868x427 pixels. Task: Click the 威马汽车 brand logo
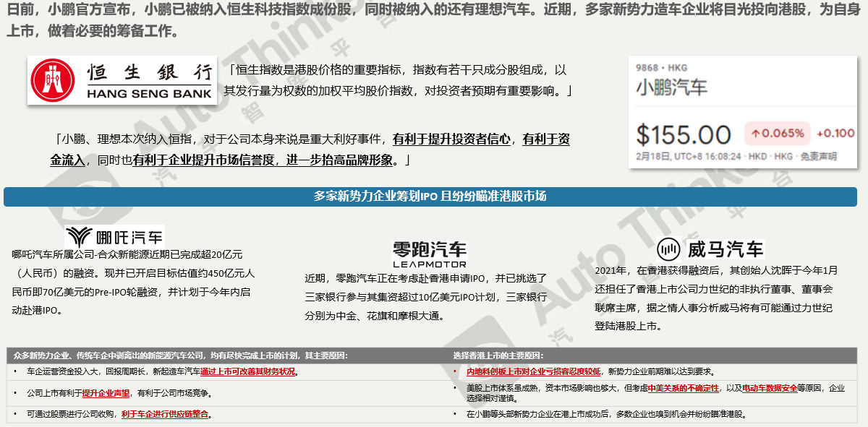pyautogui.click(x=710, y=249)
